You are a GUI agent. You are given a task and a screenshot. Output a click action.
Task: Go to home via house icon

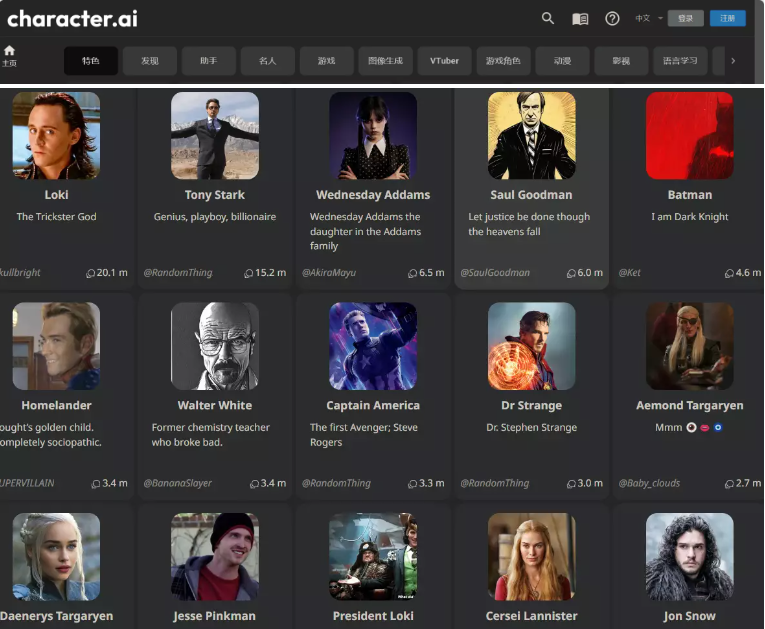tap(10, 51)
